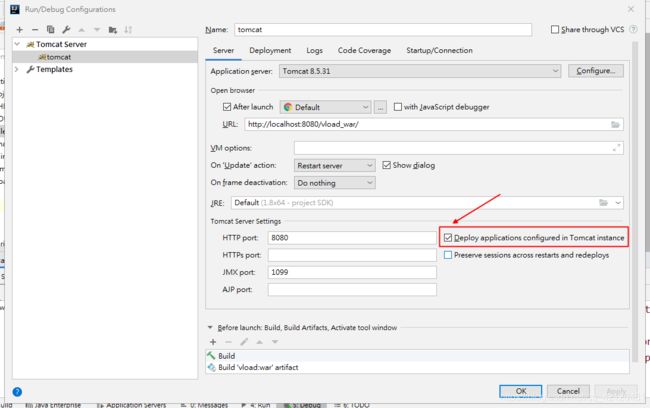Click URL input field
This screenshot has width=650, height=408.
pos(434,124)
